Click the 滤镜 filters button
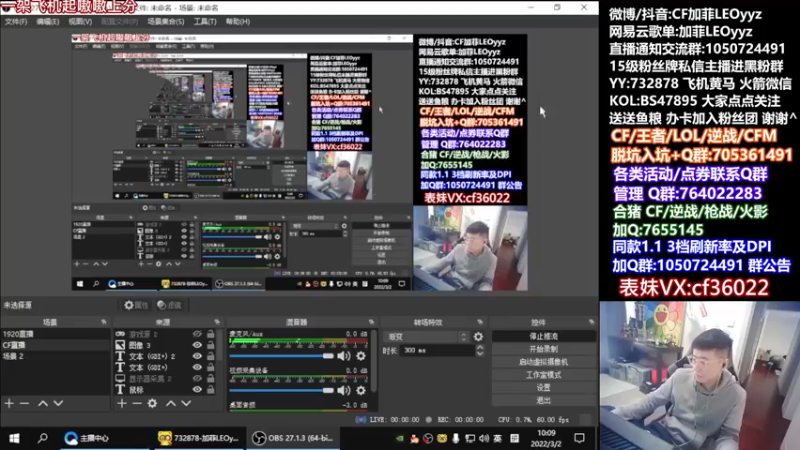 pos(169,305)
